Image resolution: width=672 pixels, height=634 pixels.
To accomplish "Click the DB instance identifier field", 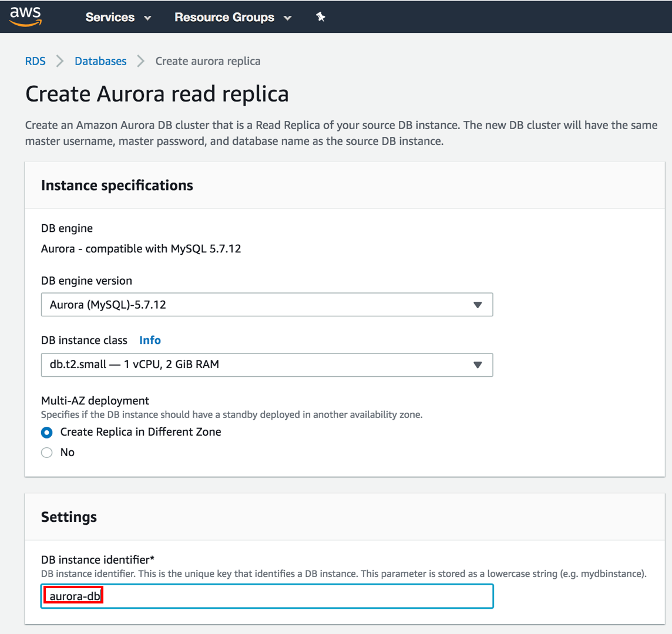I will coord(267,596).
